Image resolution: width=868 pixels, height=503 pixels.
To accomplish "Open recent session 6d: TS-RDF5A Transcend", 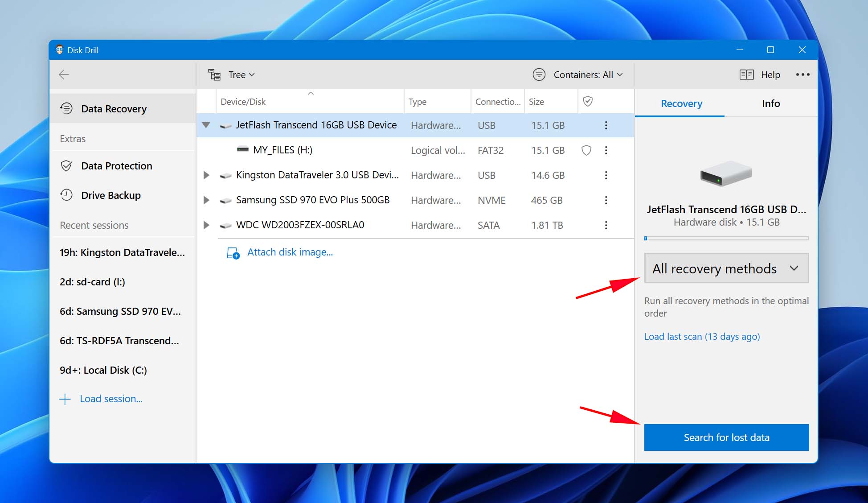I will point(119,341).
